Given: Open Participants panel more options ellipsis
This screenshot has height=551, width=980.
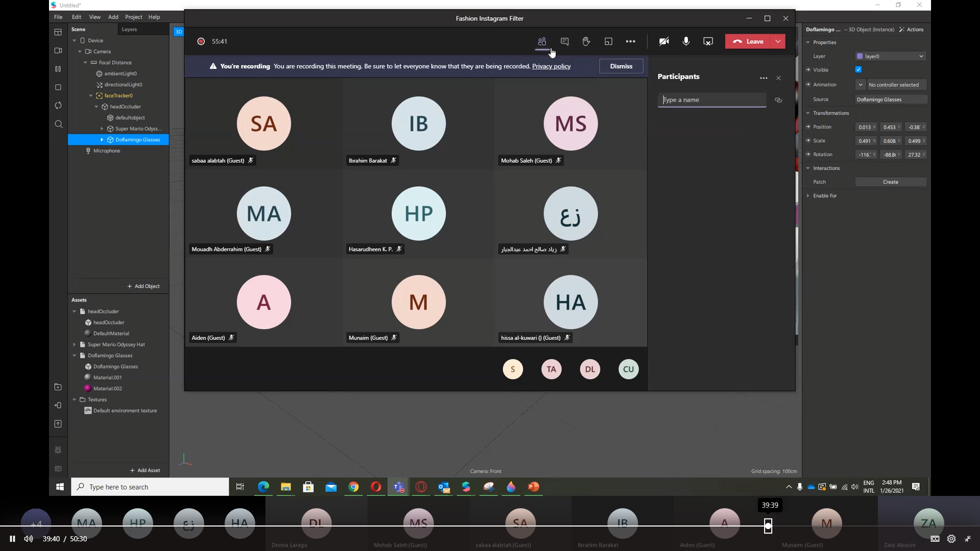Looking at the screenshot, I should click(x=764, y=78).
